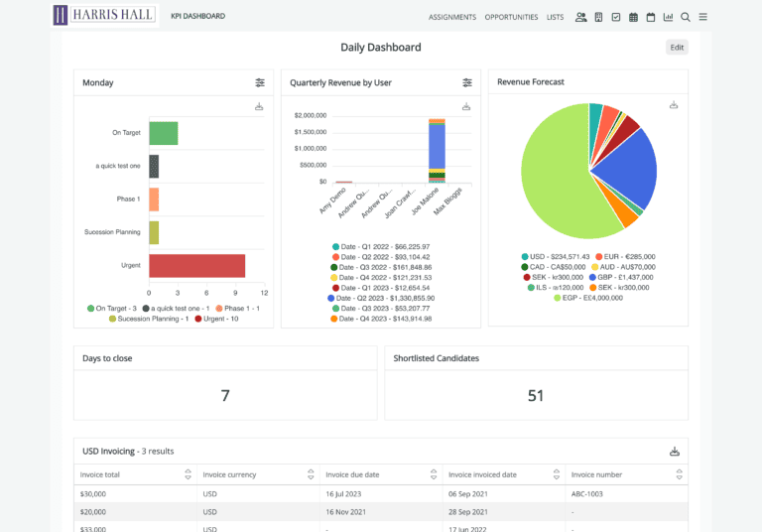The height and width of the screenshot is (532, 762).
Task: Click the Shortlisted Candidates value 51
Action: [x=536, y=396]
